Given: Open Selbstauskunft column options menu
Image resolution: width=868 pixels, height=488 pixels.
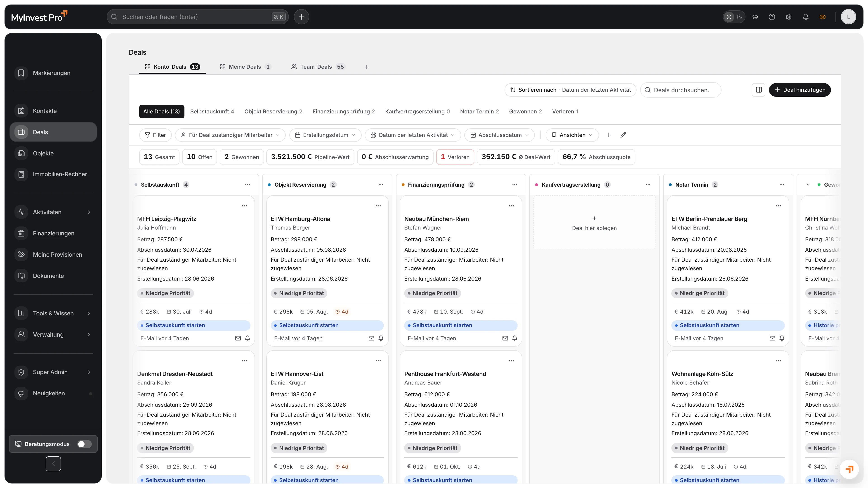Looking at the screenshot, I should tap(247, 185).
